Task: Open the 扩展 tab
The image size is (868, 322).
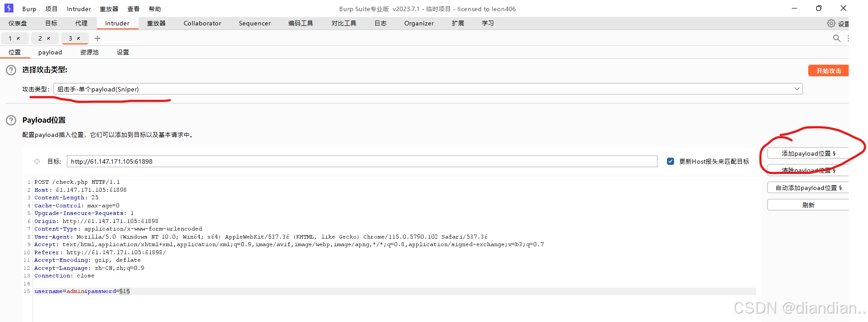Action: click(x=458, y=23)
